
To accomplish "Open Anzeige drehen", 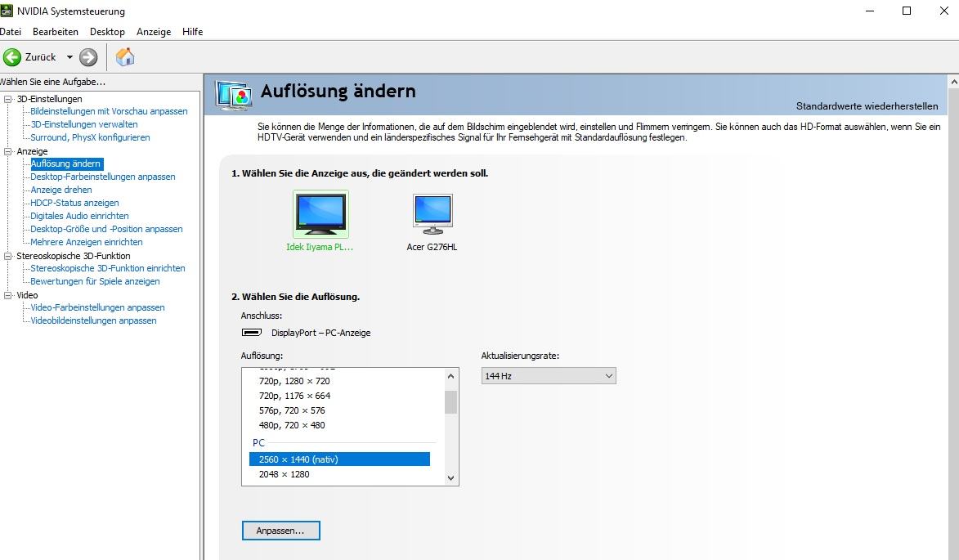I will point(61,190).
